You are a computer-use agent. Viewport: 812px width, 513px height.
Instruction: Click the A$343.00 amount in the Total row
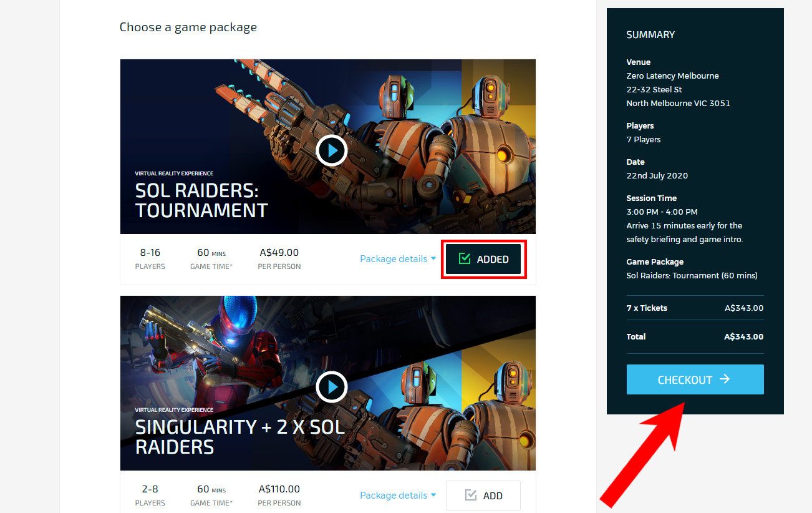point(744,337)
